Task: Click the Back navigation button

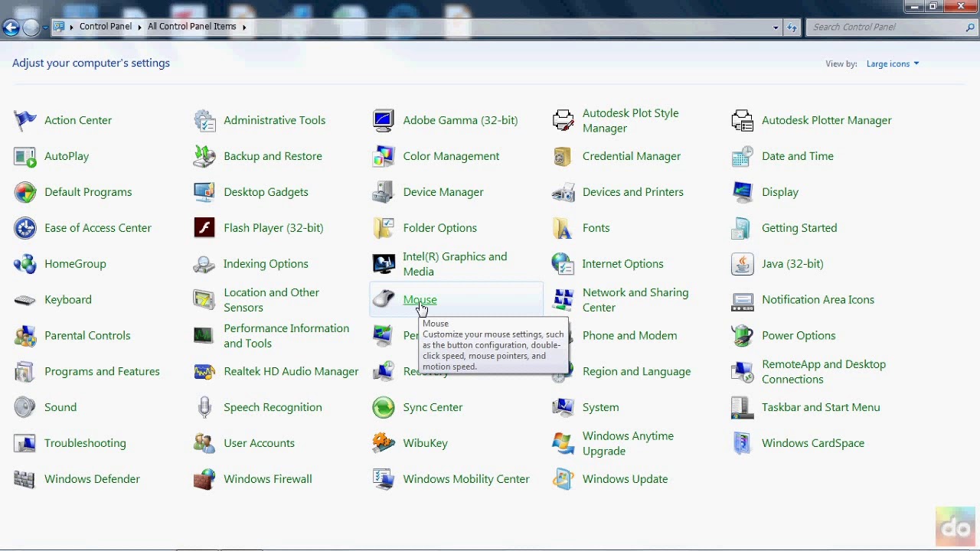Action: coord(11,28)
